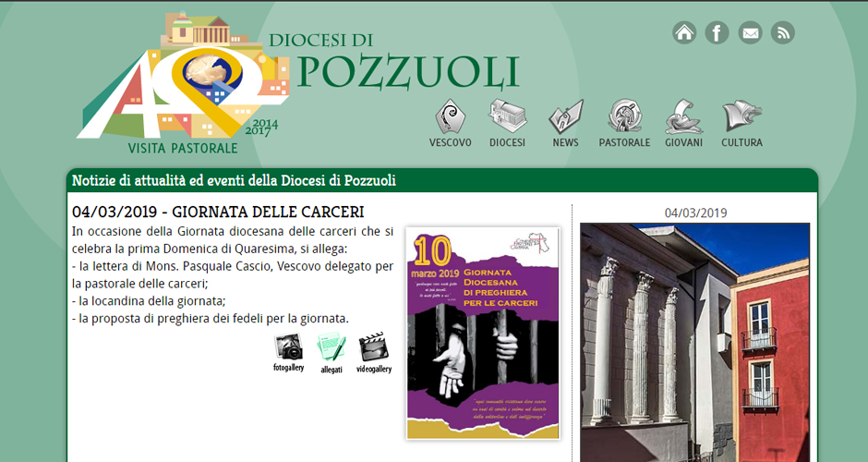Click the videogallery text label
Viewport: 868px width, 462px height.
click(x=374, y=369)
